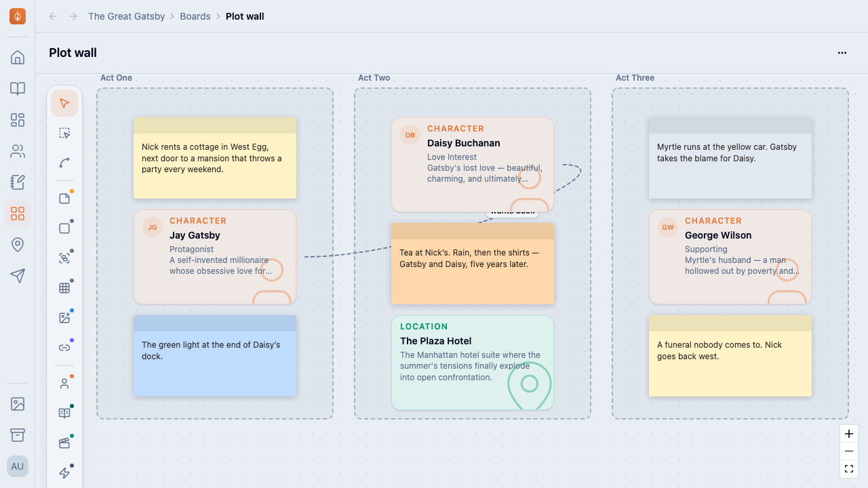Open the dashboard panels icon in sidebar
868x488 pixels.
[x=18, y=120]
